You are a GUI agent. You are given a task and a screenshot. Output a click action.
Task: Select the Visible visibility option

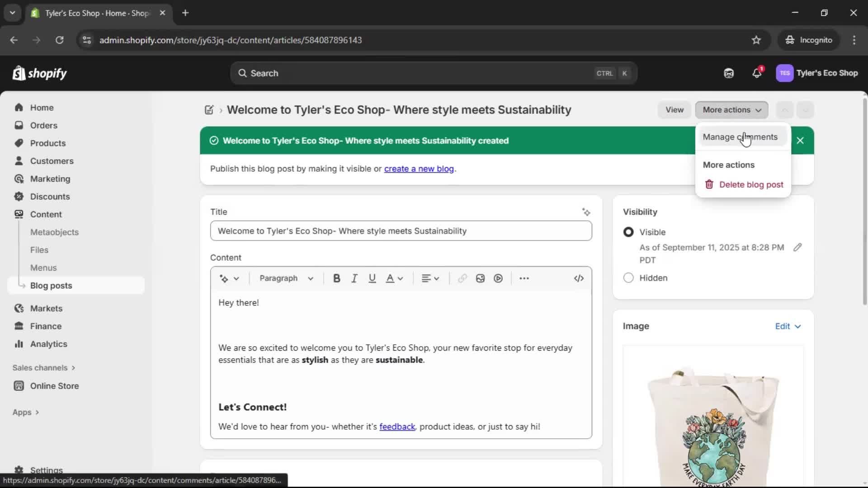[x=628, y=232]
